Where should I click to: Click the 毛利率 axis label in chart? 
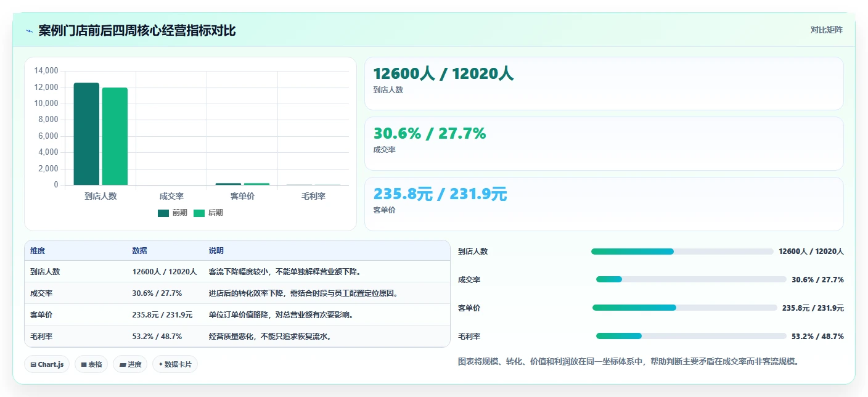pyautogui.click(x=313, y=196)
